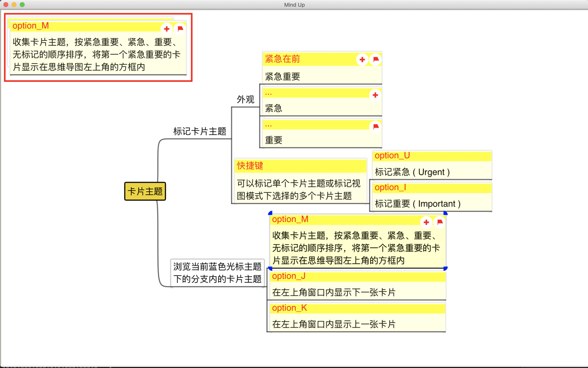Select the 卡片主题 root node
Viewport: 588px width, 368px height.
[x=145, y=191]
